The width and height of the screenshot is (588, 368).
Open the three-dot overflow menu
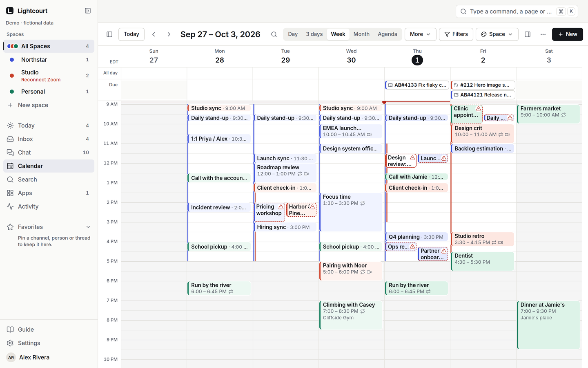543,34
